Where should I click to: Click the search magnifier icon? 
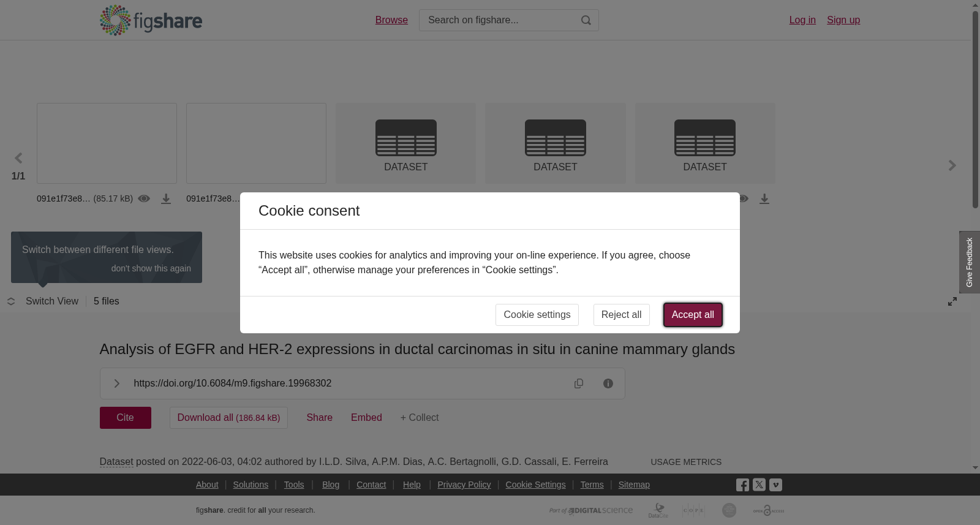586,20
